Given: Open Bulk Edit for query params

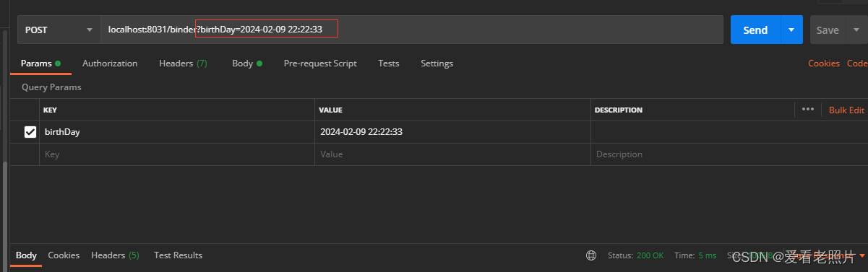Looking at the screenshot, I should tap(846, 110).
